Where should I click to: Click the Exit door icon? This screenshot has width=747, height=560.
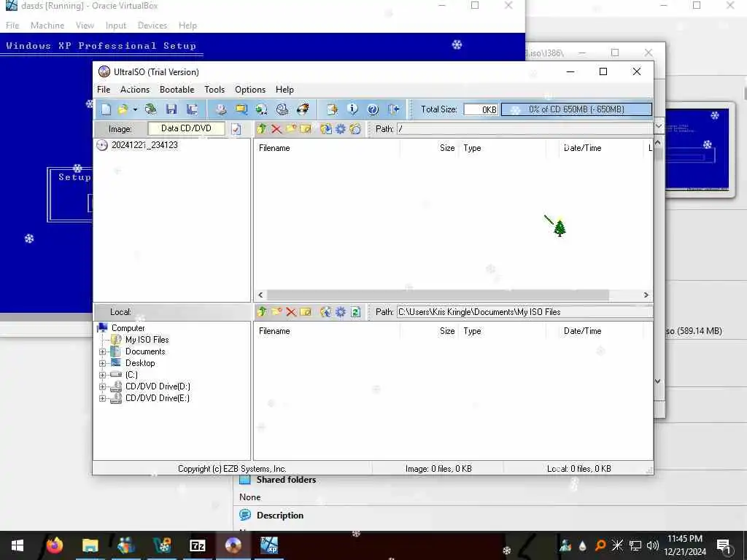(x=394, y=109)
